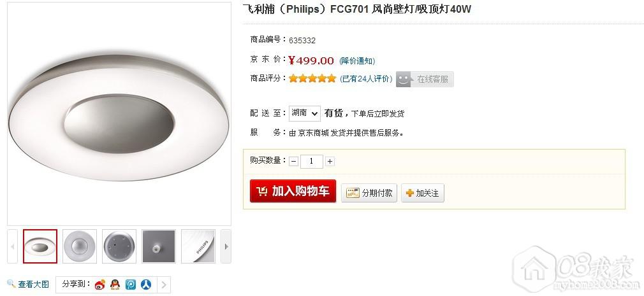The height and width of the screenshot is (296, 644).
Task: Decrease purchase quantity with minus button
Action: (x=293, y=162)
